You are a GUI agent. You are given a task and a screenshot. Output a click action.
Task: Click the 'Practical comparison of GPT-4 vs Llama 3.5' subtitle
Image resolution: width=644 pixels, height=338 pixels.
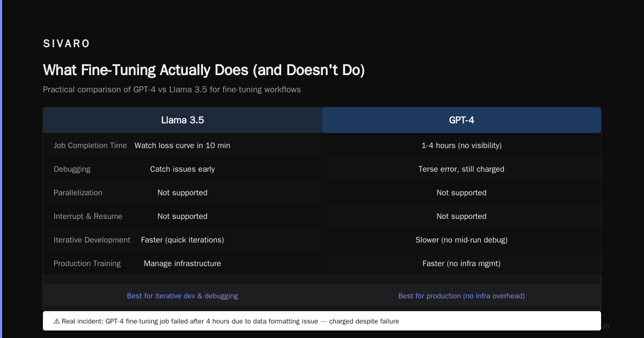tap(172, 90)
